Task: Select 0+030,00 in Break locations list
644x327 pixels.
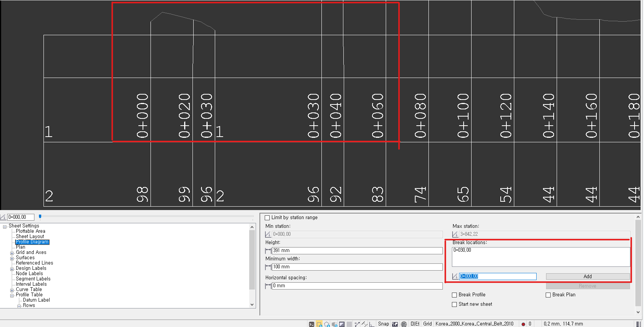Action: (x=462, y=250)
